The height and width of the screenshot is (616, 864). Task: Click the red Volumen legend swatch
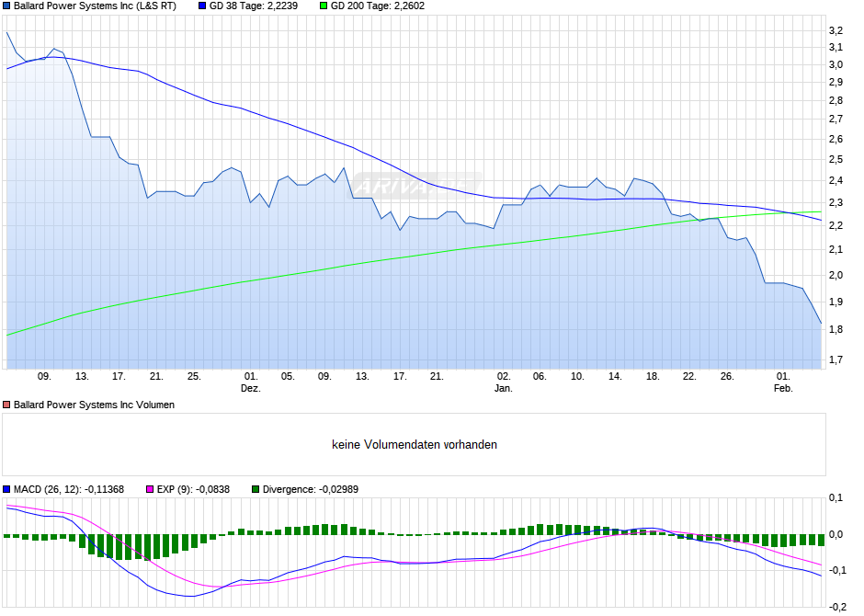(x=7, y=405)
